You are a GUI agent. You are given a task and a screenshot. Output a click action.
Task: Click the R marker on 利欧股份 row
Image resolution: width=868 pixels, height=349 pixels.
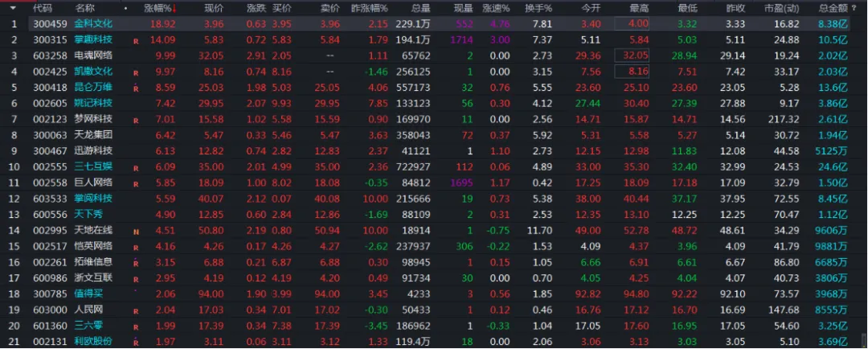136,343
